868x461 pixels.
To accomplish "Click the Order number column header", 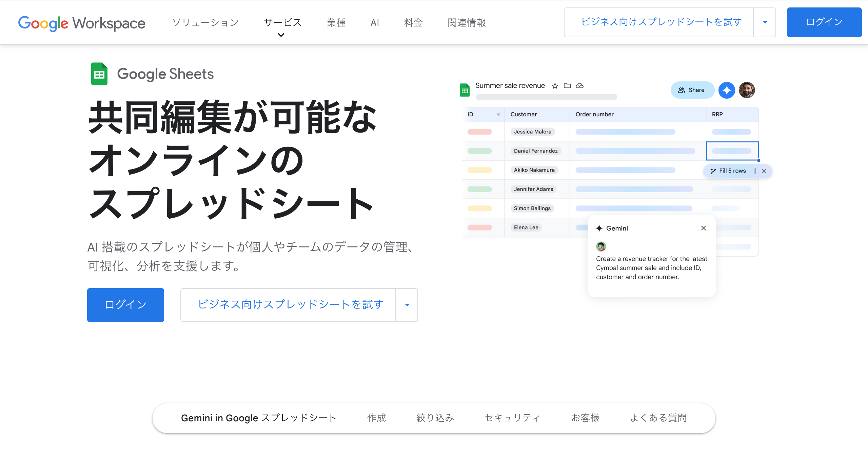I will click(638, 115).
